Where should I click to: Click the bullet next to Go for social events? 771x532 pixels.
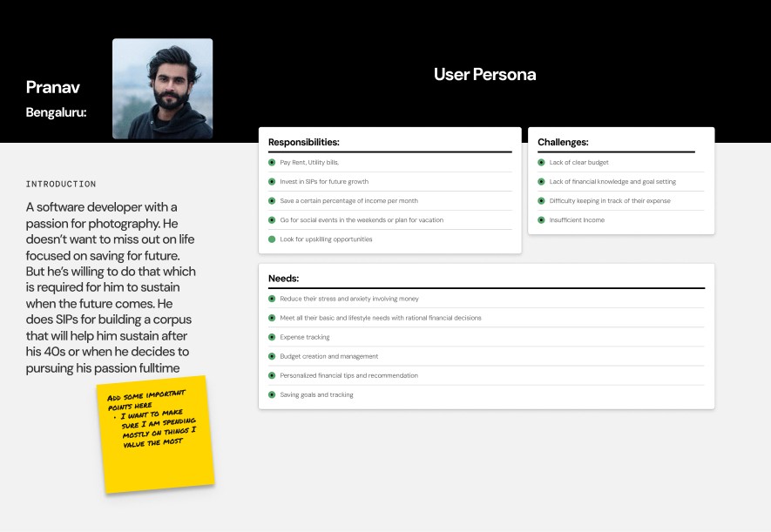click(x=272, y=220)
